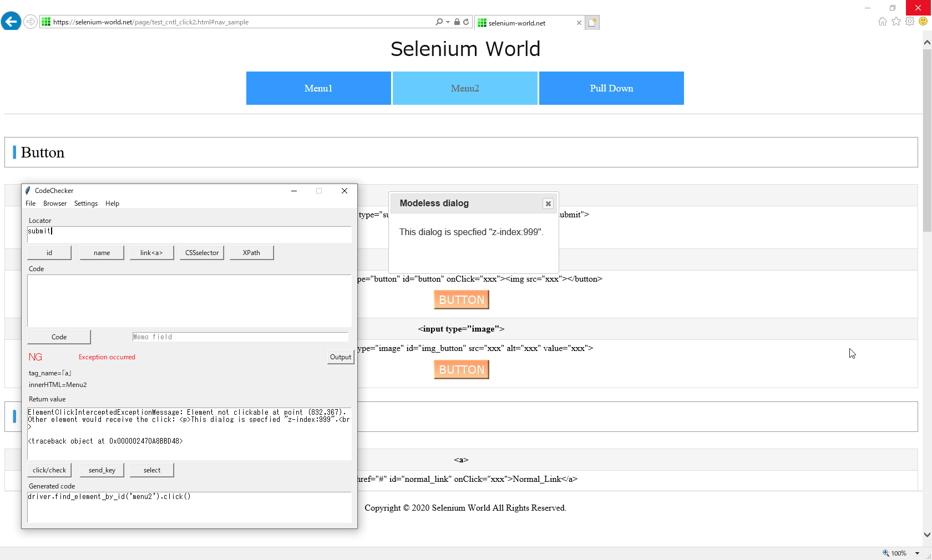The height and width of the screenshot is (560, 932).
Task: Click the click/check button
Action: (x=49, y=470)
